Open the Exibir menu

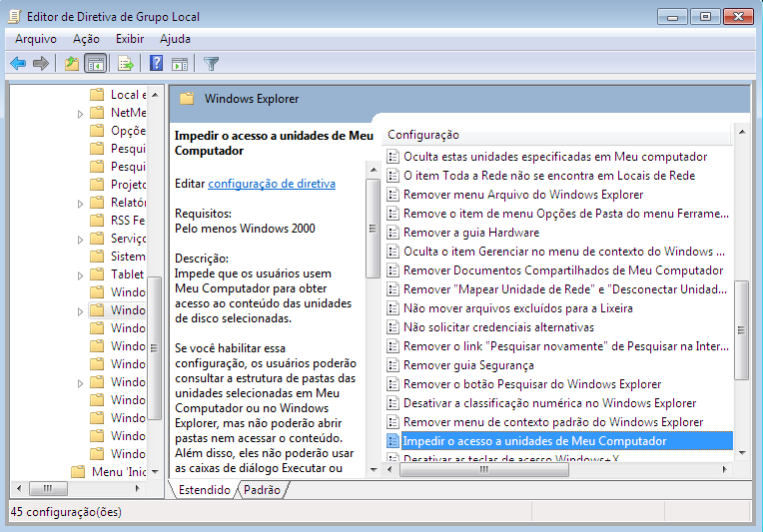coord(130,39)
